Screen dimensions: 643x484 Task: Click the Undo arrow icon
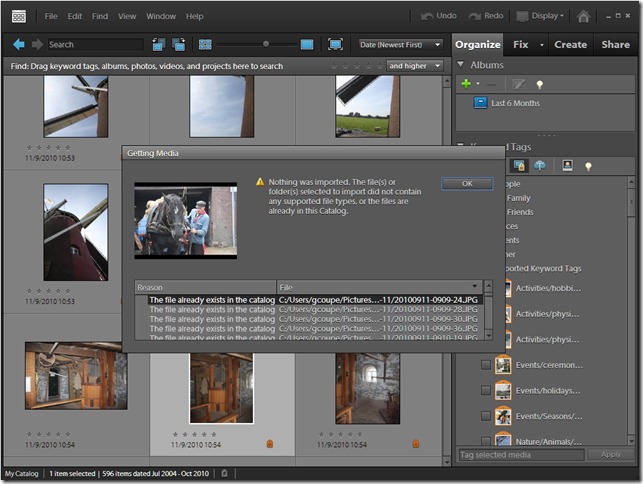pyautogui.click(x=427, y=16)
